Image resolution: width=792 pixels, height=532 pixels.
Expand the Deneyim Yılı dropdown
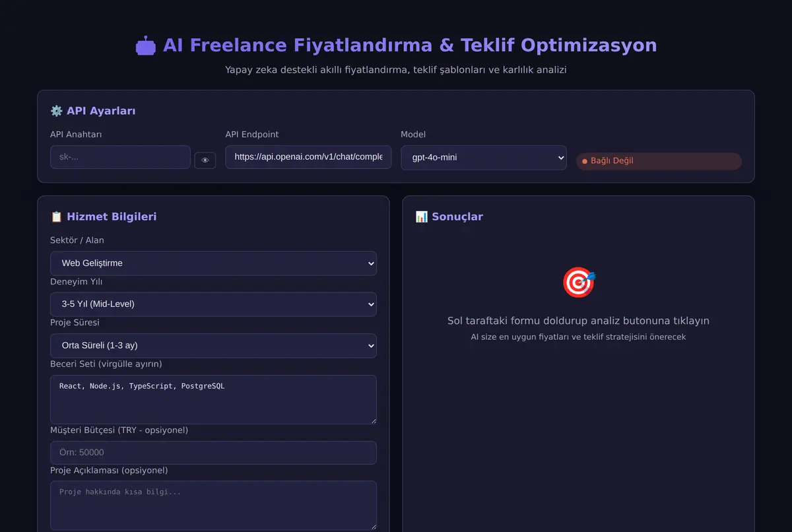(213, 304)
